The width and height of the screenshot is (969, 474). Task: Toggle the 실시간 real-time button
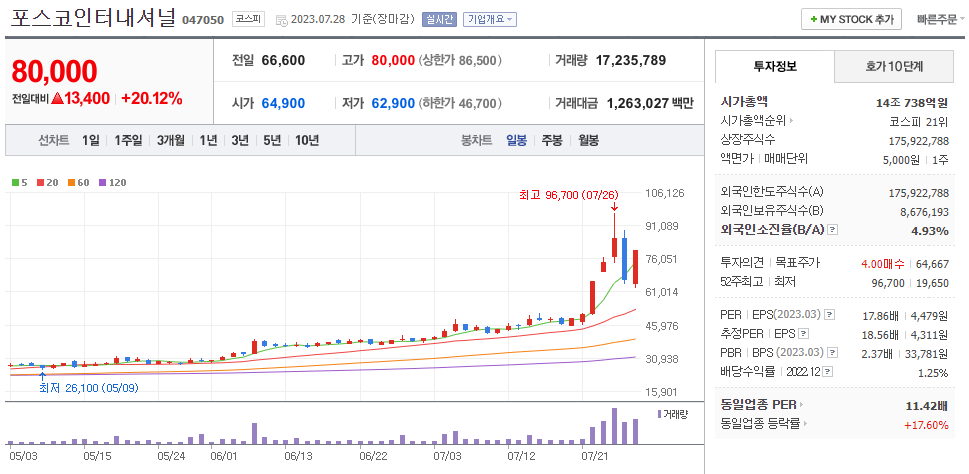pos(439,19)
